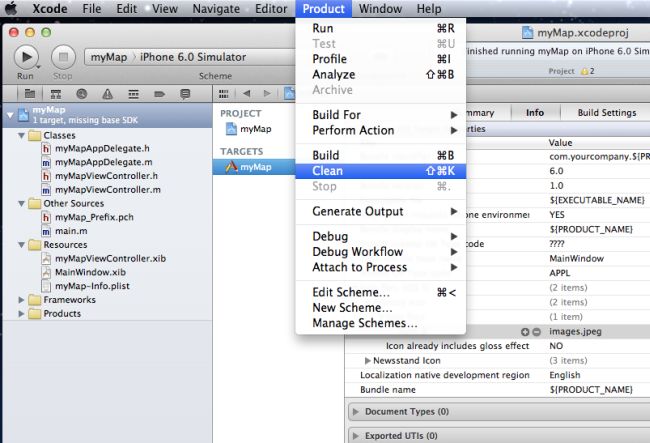The height and width of the screenshot is (443, 650).
Task: Open the Breakpoint navigator icon
Action: tap(160, 94)
